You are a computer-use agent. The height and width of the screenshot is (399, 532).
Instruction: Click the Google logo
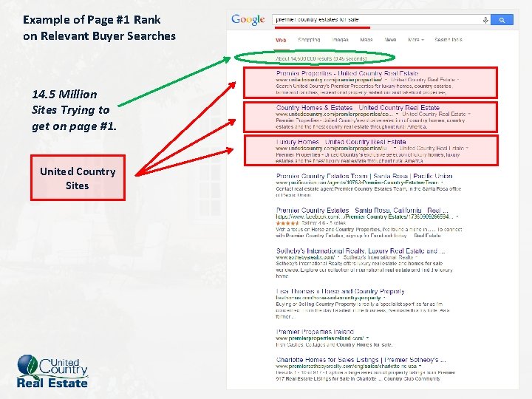tap(248, 20)
